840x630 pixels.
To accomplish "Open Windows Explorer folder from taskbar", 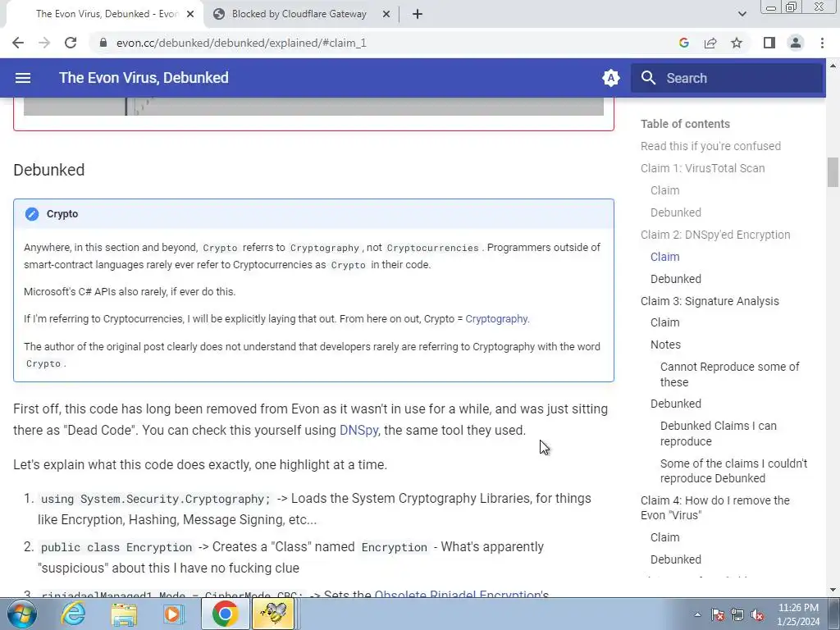I will pos(124,614).
